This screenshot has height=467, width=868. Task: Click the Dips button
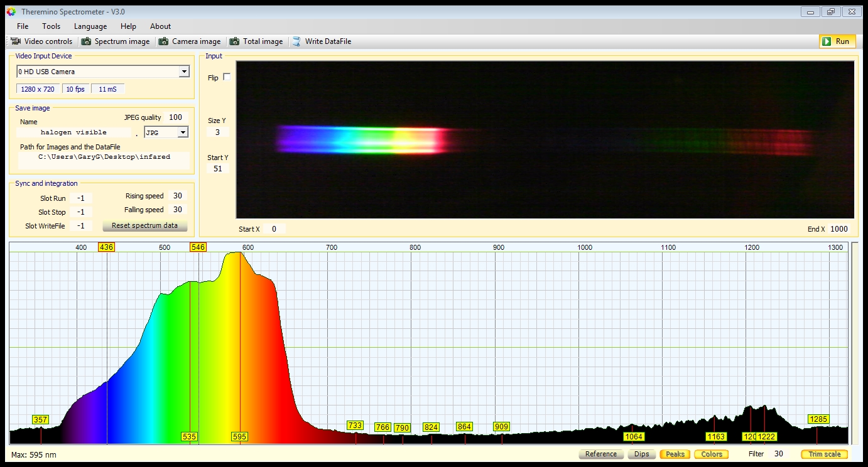(x=641, y=454)
